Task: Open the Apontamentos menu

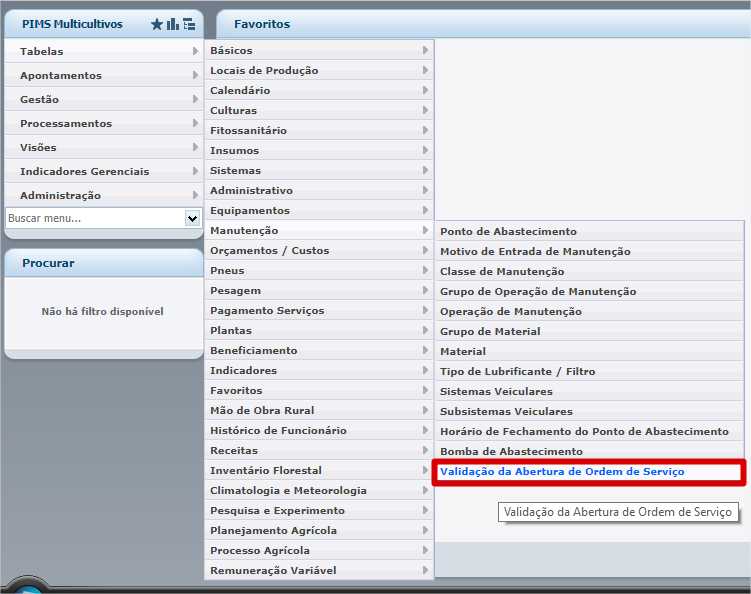Action: click(103, 75)
